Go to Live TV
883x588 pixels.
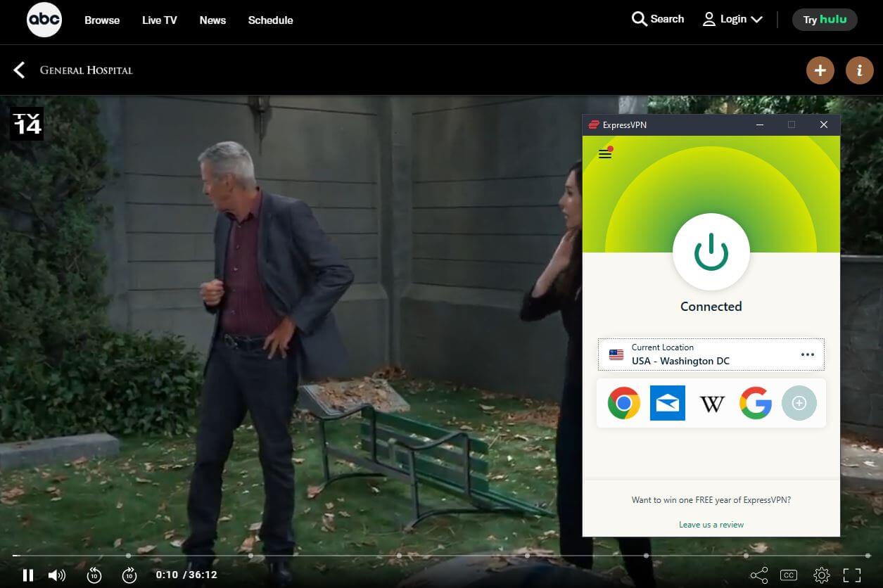pos(160,20)
